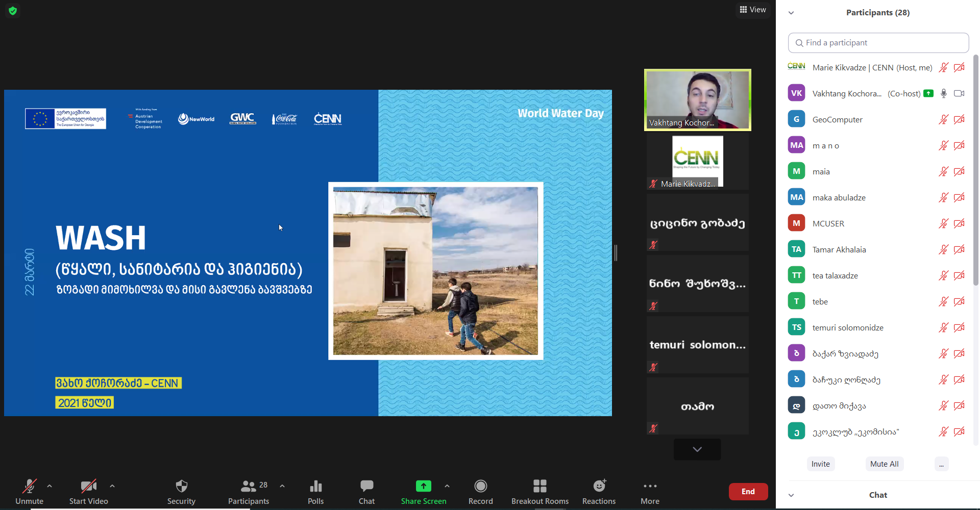Image resolution: width=980 pixels, height=510 pixels.
Task: Collapse the Participants panel chevron
Action: coord(791,13)
